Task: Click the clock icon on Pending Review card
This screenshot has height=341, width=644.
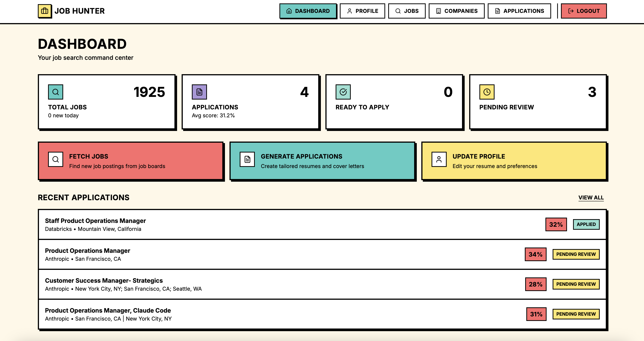Action: (x=487, y=92)
